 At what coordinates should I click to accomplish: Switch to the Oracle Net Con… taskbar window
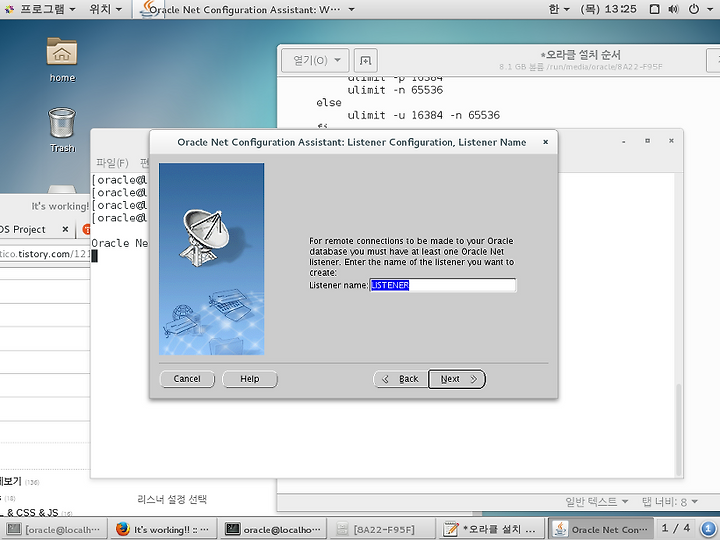coord(602,529)
